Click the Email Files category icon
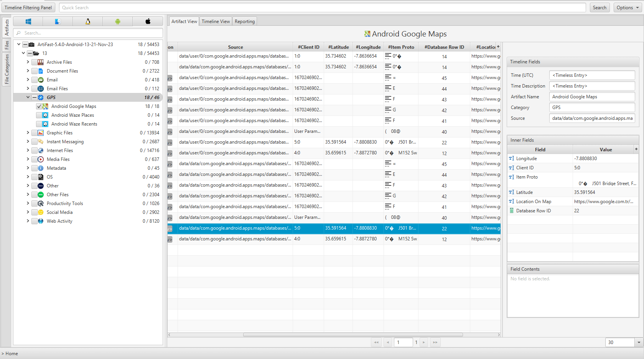The image size is (644, 359). [x=41, y=89]
